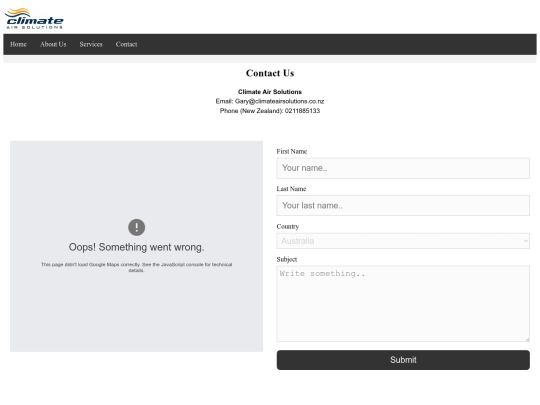Image resolution: width=540 pixels, height=405 pixels.
Task: Click the Subject text area
Action: pyautogui.click(x=403, y=304)
